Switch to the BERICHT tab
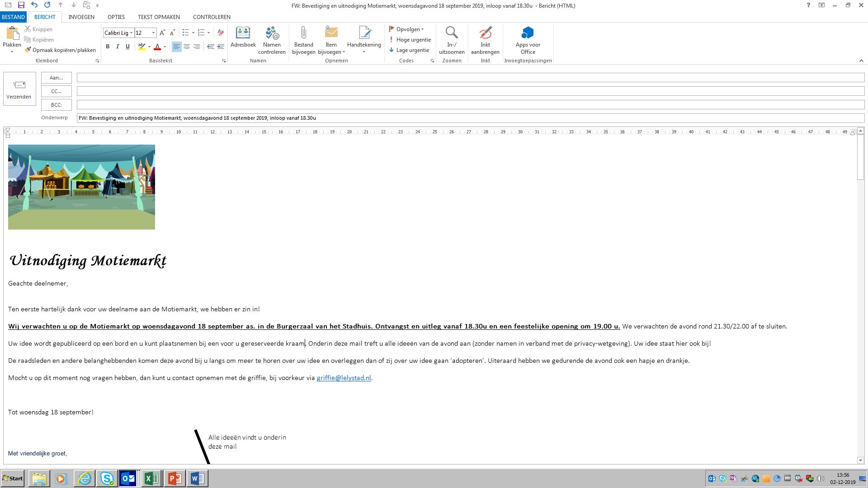This screenshot has width=868, height=488. (x=45, y=17)
